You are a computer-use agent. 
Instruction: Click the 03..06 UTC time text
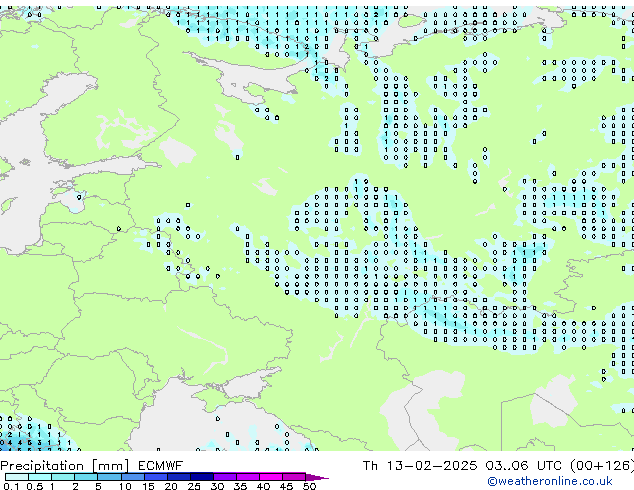[523, 466]
